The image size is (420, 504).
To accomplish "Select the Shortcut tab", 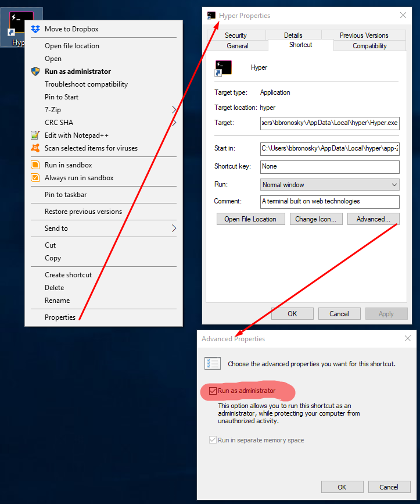I will coord(300,45).
